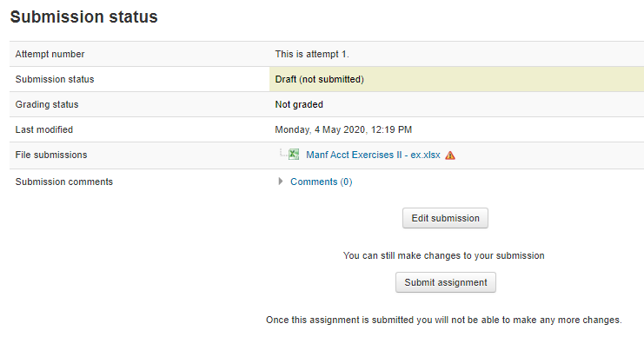Click the red warning triangle icon
This screenshot has height=337, width=644.
(x=450, y=155)
